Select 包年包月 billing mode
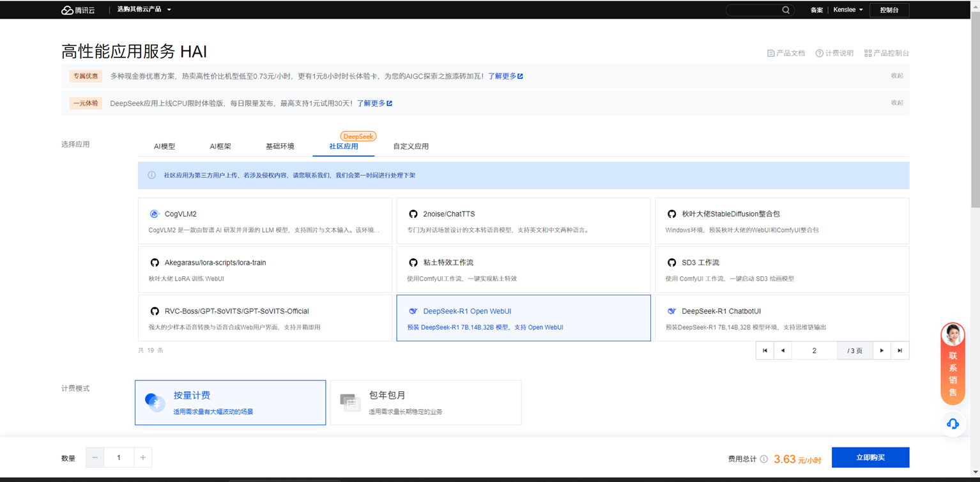The width and height of the screenshot is (980, 482). [425, 403]
